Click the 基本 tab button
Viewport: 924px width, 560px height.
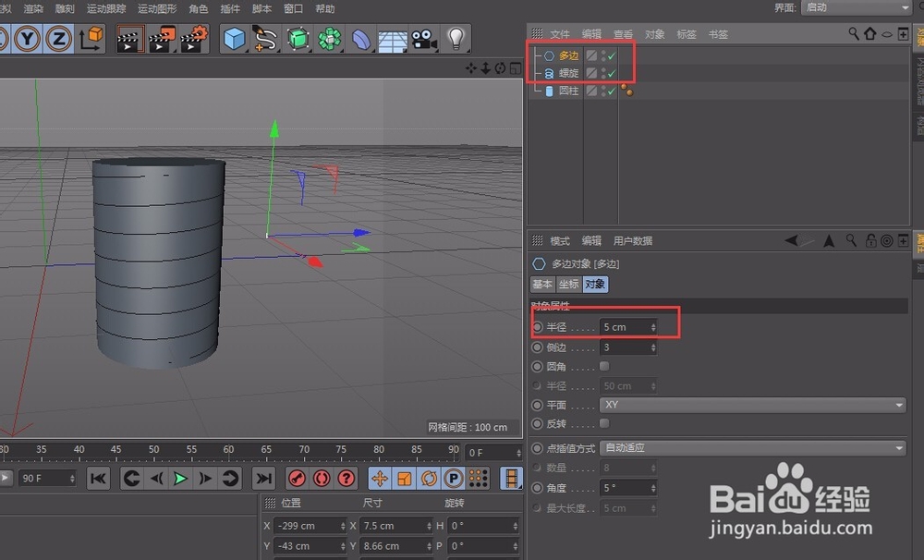pos(542,285)
